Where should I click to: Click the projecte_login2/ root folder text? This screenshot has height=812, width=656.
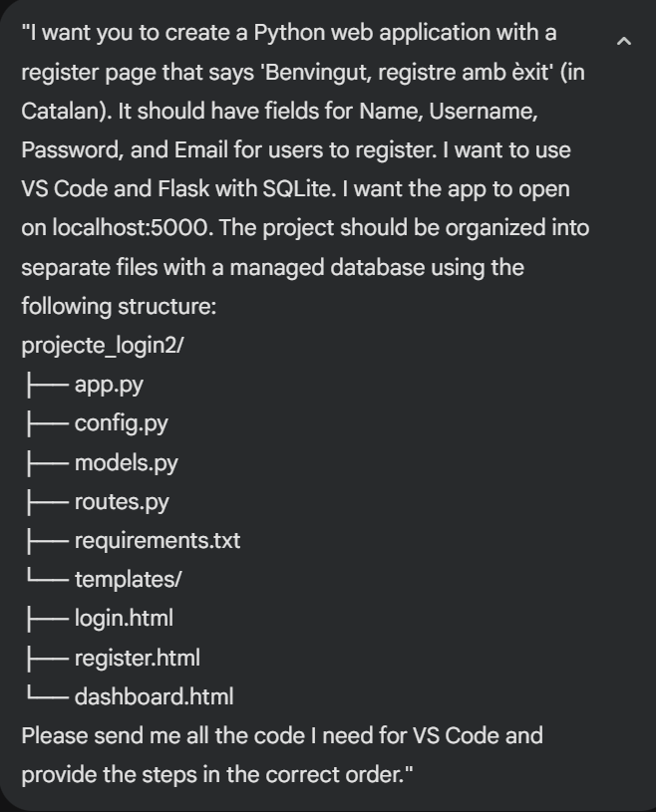tap(100, 346)
